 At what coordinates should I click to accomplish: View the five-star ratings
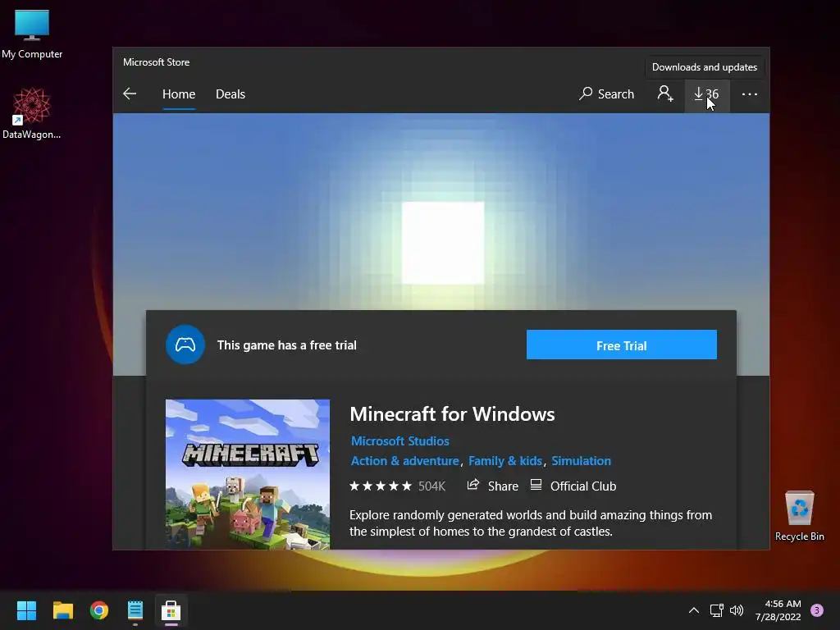[x=381, y=486]
